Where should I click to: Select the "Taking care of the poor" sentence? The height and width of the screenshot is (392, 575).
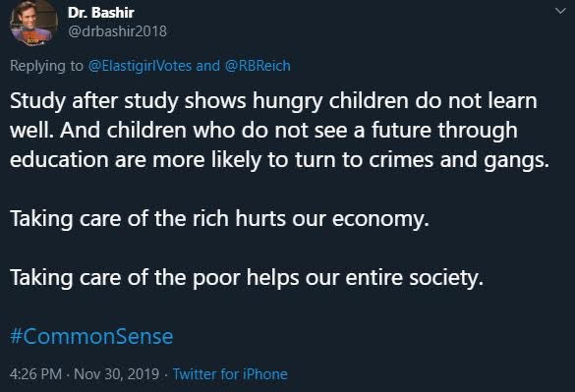[247, 278]
